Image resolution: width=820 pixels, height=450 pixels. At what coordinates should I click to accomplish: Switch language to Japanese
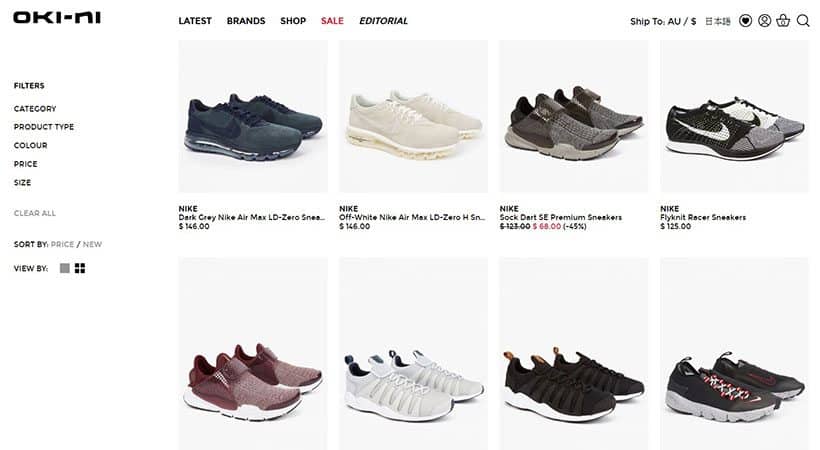coord(718,21)
